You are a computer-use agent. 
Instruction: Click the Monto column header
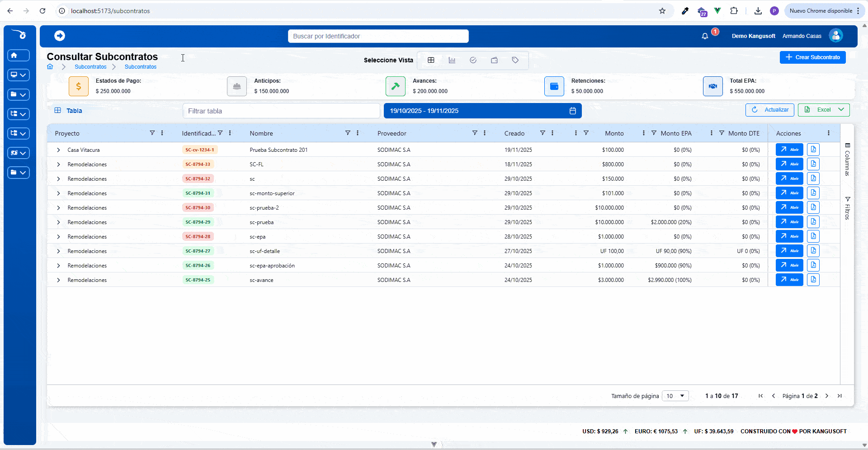(614, 133)
